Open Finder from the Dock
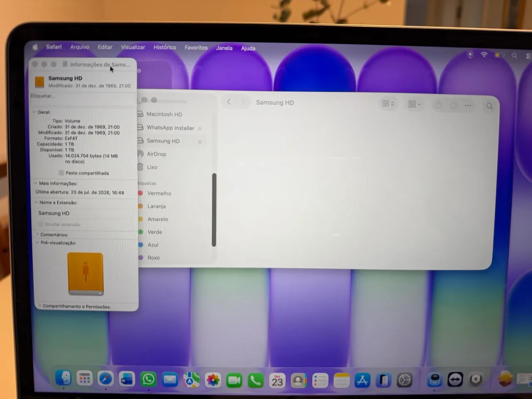This screenshot has width=532, height=399. click(63, 378)
